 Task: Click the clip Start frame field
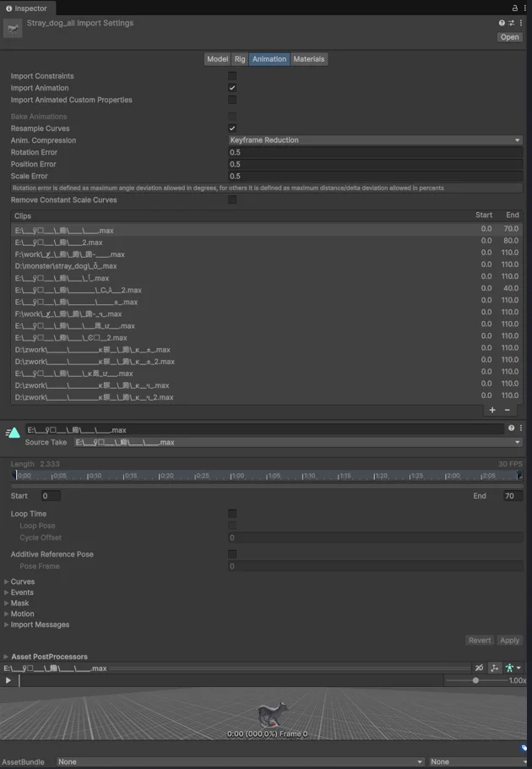click(x=51, y=496)
